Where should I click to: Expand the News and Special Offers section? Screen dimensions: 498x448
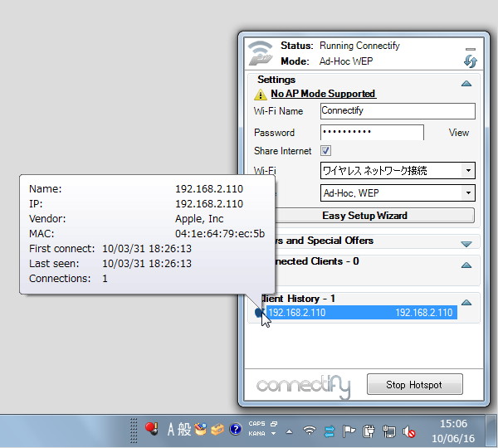tap(466, 244)
